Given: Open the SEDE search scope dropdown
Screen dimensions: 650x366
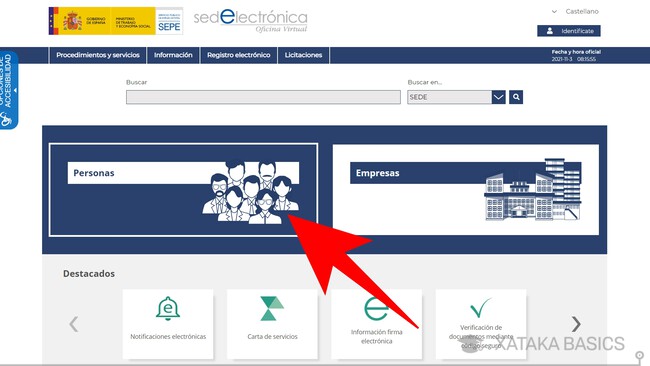Looking at the screenshot, I should pyautogui.click(x=456, y=97).
